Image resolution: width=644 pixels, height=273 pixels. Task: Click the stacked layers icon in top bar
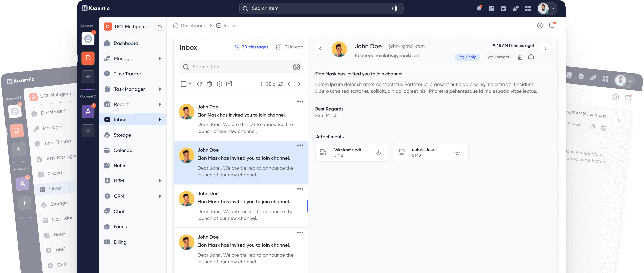point(516,9)
